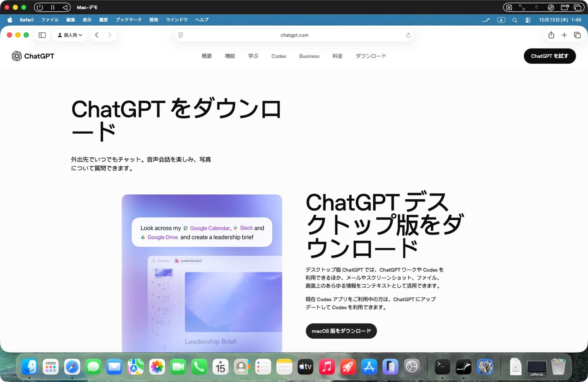Open 料金 navigation link
Image resolution: width=588 pixels, height=382 pixels.
click(337, 56)
